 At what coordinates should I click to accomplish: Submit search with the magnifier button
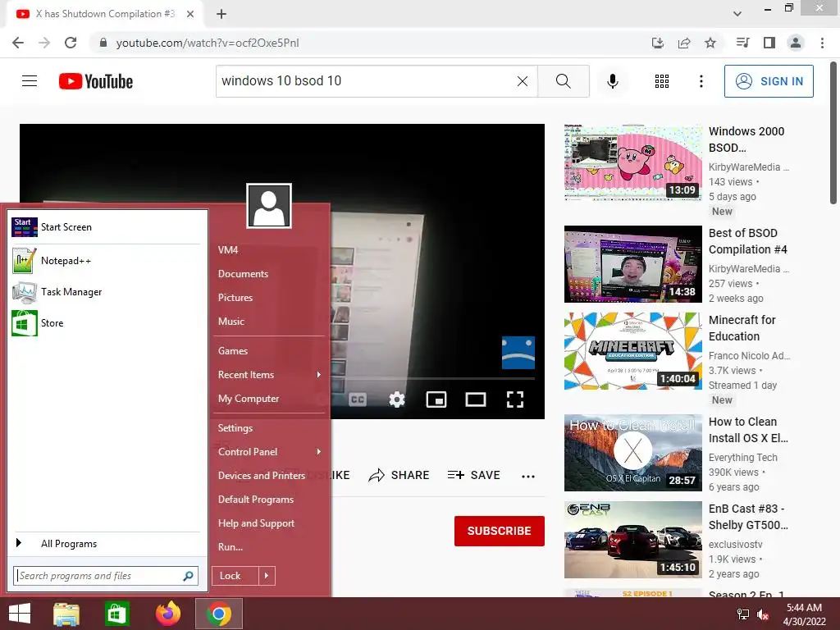pos(563,81)
